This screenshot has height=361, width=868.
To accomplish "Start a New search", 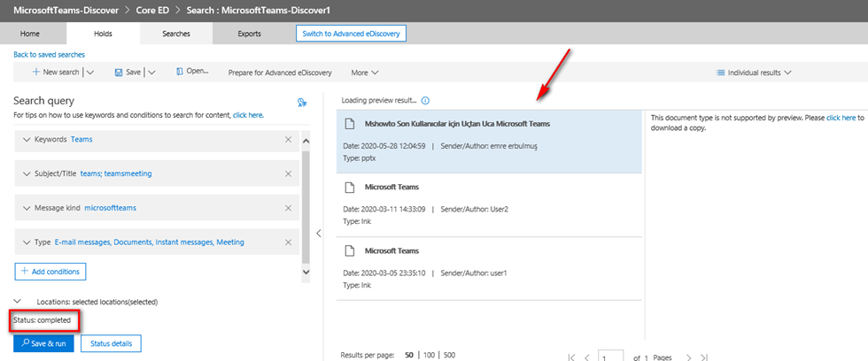I will [56, 73].
